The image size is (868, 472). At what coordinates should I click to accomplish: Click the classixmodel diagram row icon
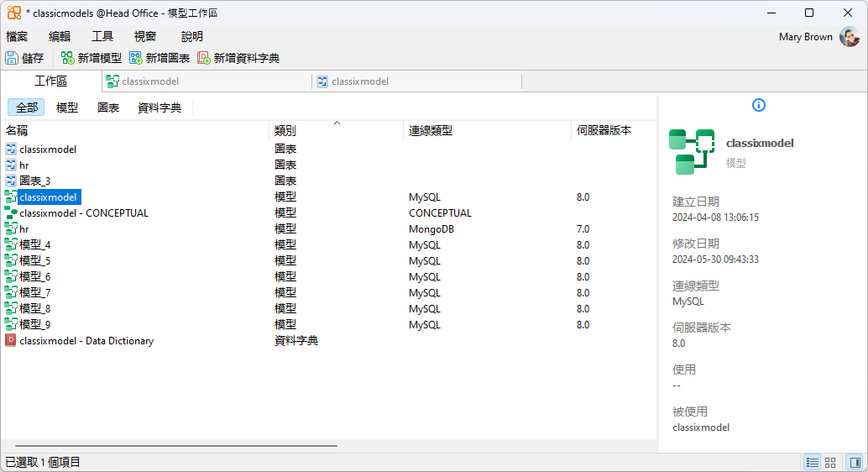11,149
